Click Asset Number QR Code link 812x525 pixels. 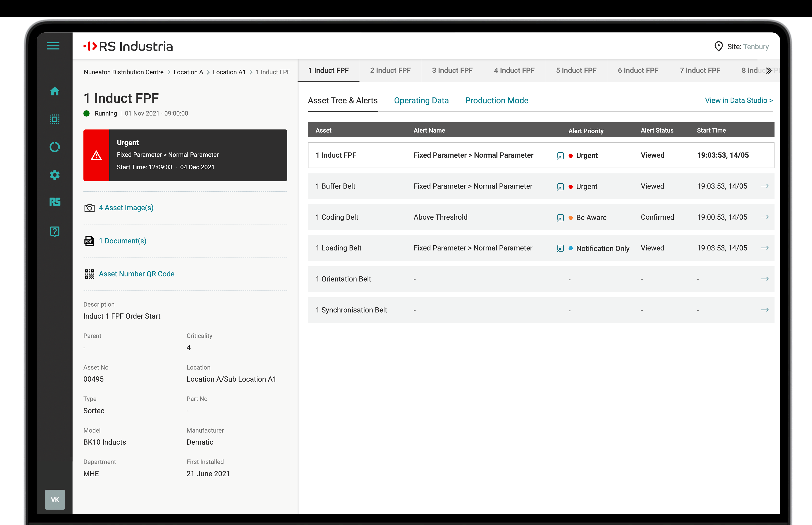(x=136, y=274)
